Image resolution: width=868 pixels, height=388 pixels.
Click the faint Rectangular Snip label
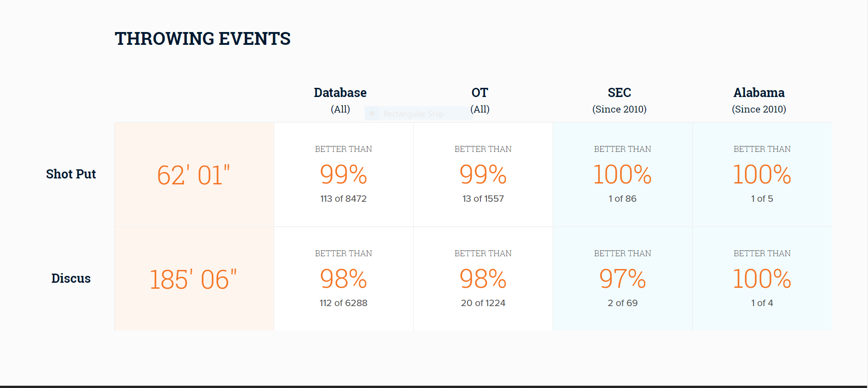point(413,114)
